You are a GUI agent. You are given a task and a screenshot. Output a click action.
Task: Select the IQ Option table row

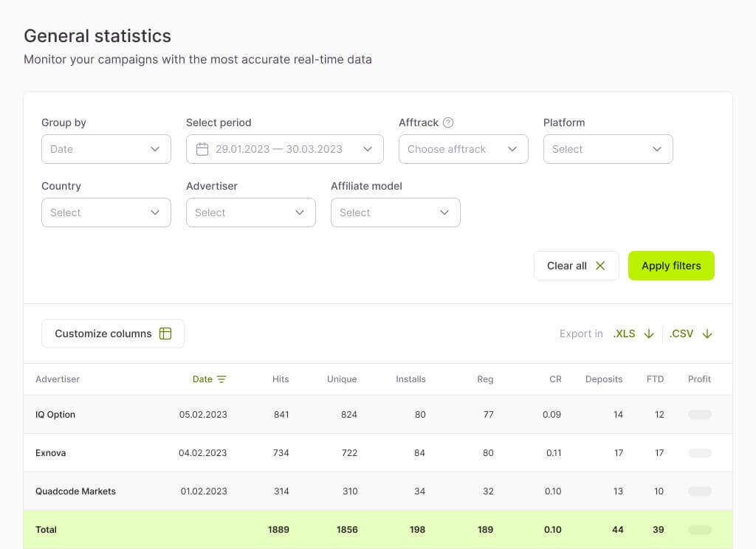56,415
